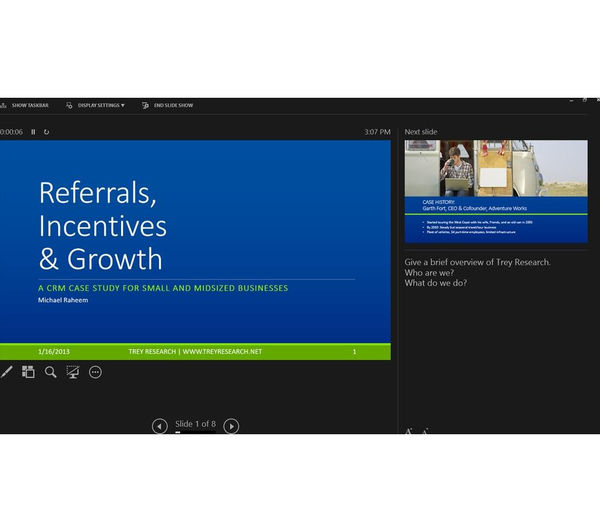Click footer text WWW.TREYRESEARCH.NET
600x532 pixels.
click(x=222, y=351)
